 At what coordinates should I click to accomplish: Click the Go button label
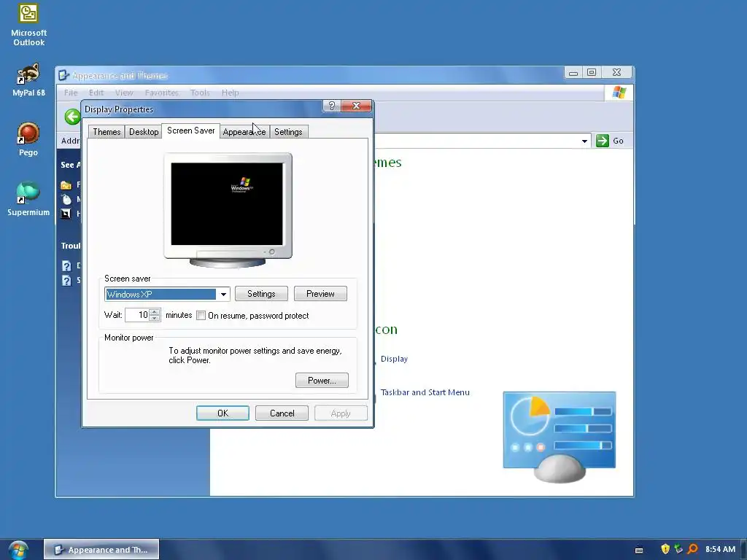[618, 141]
